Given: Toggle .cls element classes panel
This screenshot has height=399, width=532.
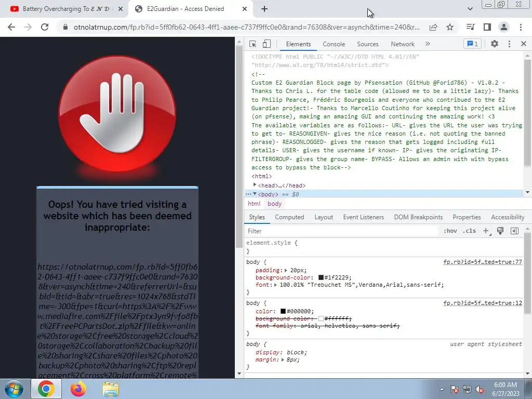Looking at the screenshot, I should (469, 231).
